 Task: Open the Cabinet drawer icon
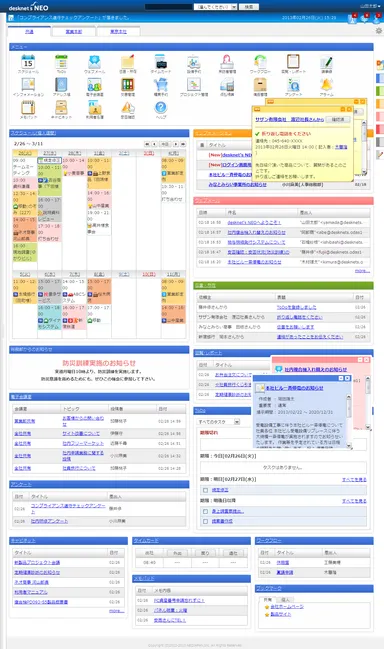tap(61, 108)
